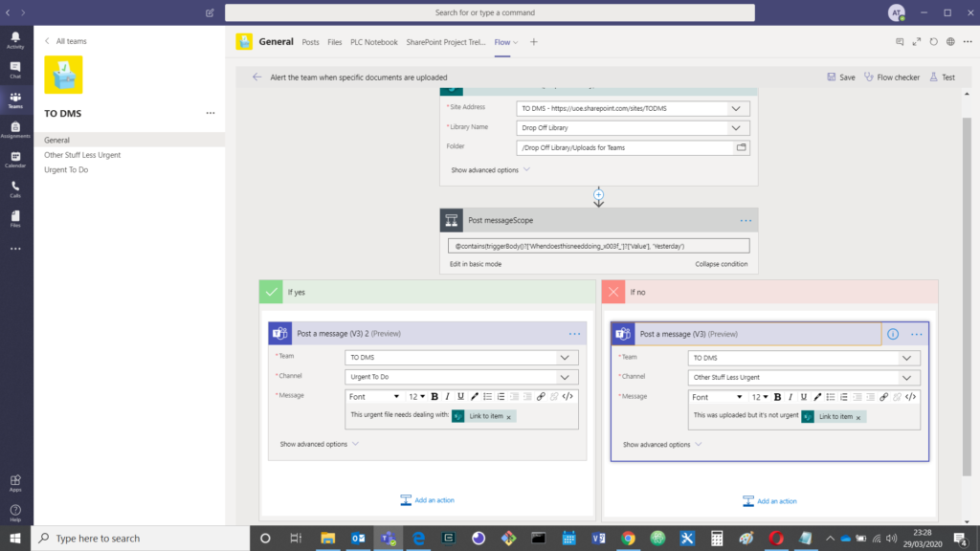Open Chat in the Teams sidebar
Image resolution: width=980 pixels, height=551 pixels.
[x=15, y=70]
